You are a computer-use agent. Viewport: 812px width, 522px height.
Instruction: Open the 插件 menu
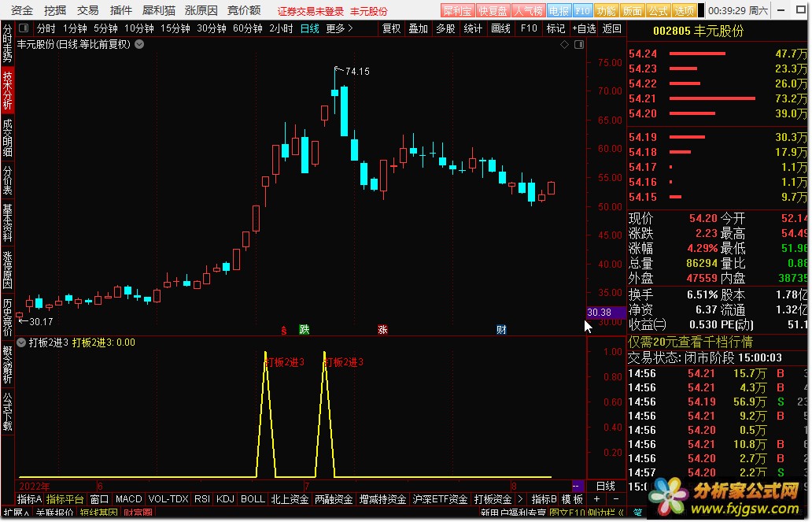(121, 10)
